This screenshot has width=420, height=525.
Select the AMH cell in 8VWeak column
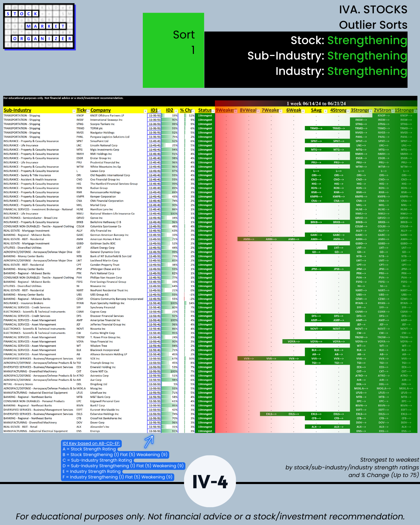click(249, 239)
